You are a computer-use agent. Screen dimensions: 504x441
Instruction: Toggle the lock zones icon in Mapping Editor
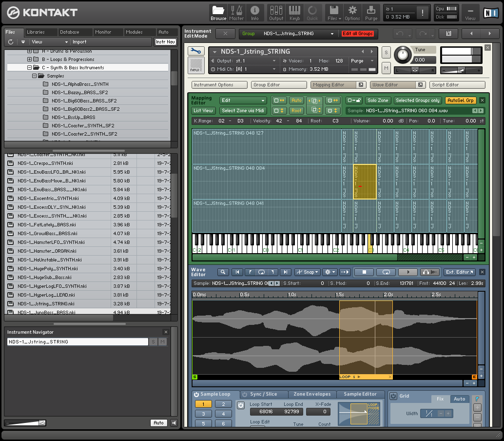tap(354, 100)
